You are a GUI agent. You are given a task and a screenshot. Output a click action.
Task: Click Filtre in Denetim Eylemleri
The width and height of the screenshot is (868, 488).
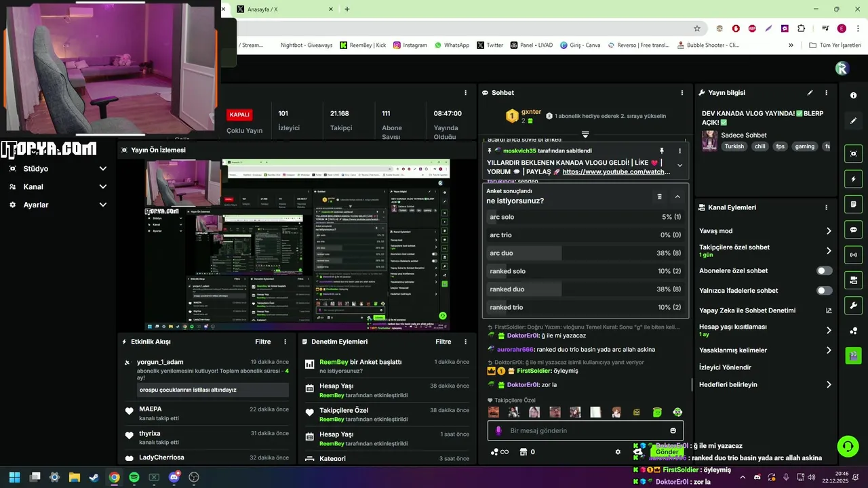point(443,342)
